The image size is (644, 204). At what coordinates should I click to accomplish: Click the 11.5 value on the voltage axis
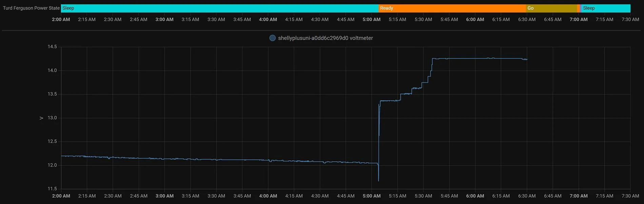coord(52,189)
